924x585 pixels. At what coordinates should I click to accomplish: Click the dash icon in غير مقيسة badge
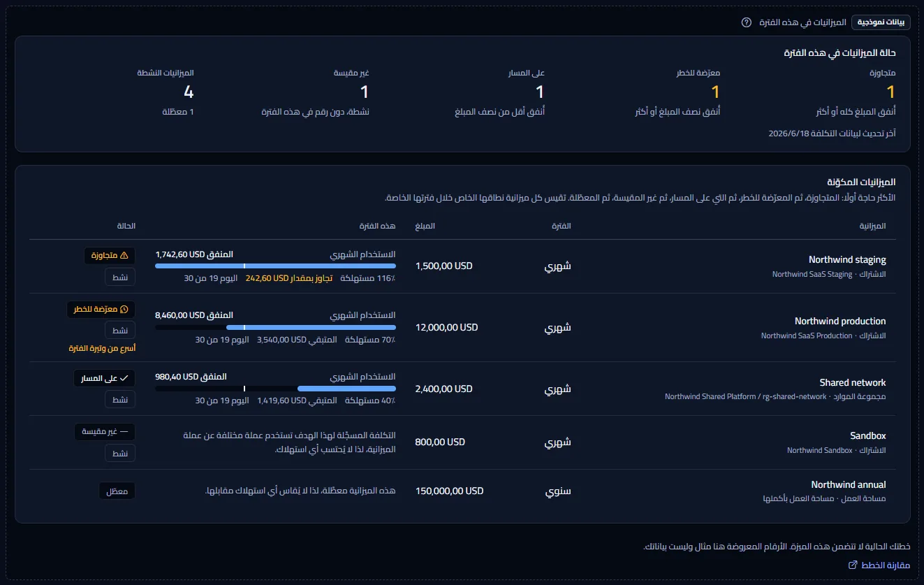tap(124, 431)
